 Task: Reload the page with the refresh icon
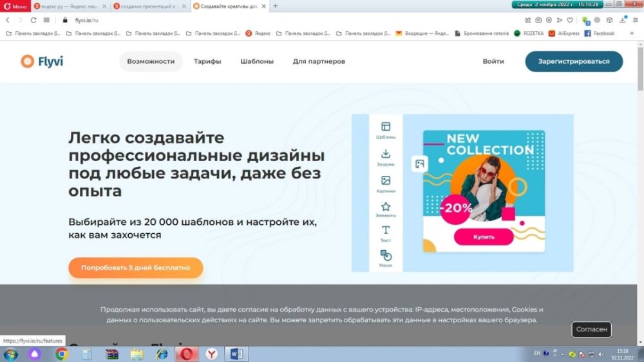point(33,20)
